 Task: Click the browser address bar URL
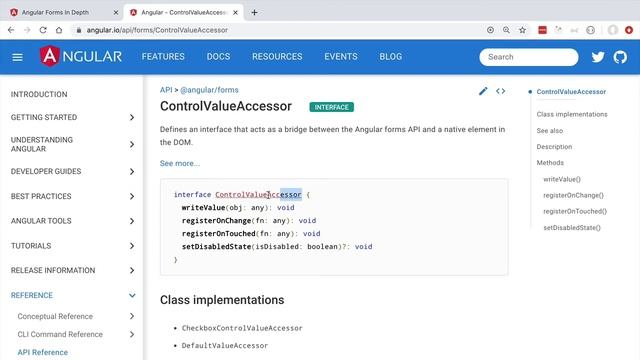point(157,30)
